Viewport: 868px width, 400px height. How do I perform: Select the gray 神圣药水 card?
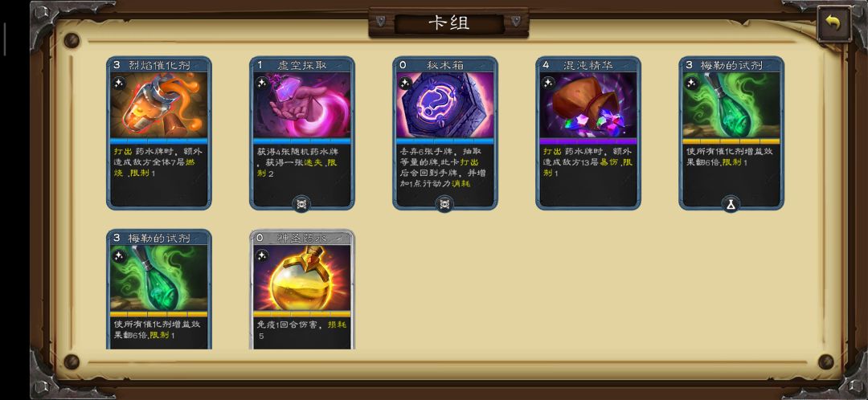coord(301,289)
